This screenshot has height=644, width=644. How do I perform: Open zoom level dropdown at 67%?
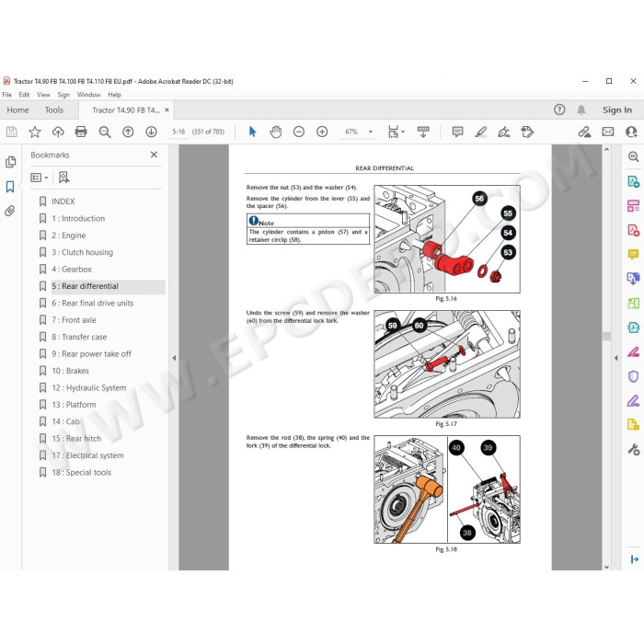(x=371, y=132)
